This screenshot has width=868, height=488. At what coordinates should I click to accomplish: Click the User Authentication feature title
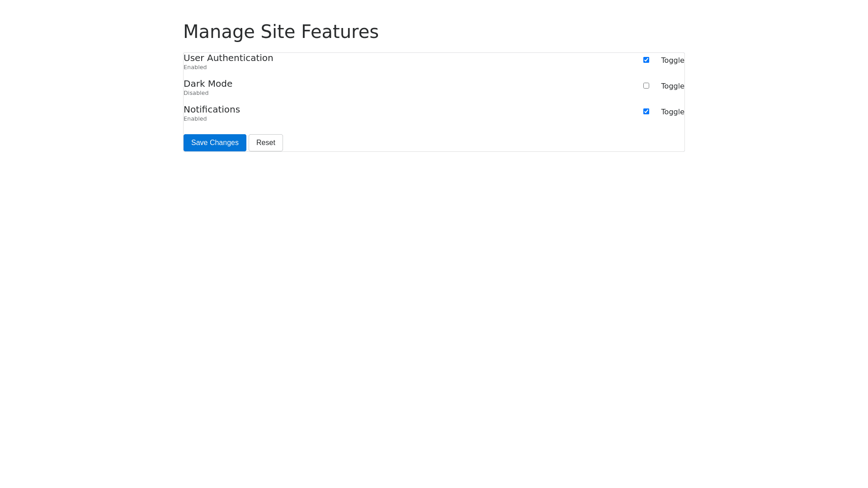coord(228,58)
